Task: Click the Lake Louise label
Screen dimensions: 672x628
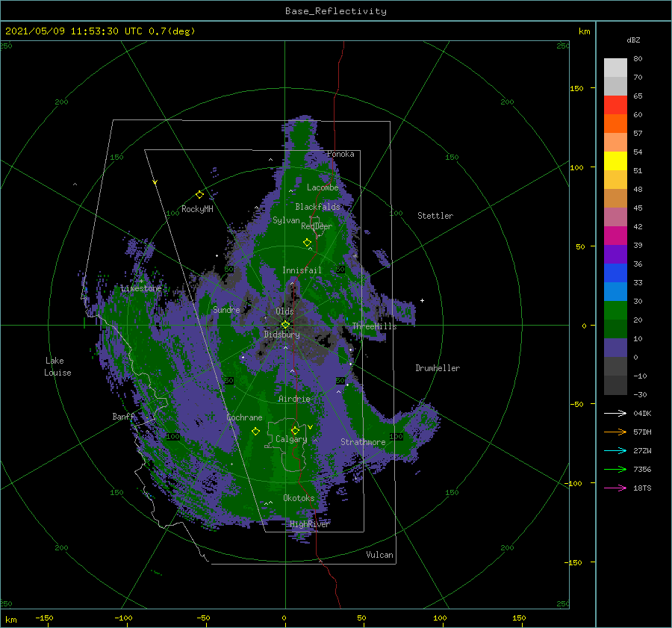Action: pos(57,367)
